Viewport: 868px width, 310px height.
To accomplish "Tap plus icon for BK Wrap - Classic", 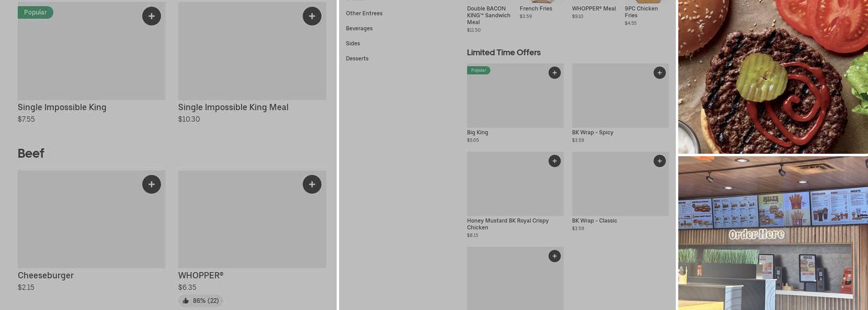I will [659, 161].
